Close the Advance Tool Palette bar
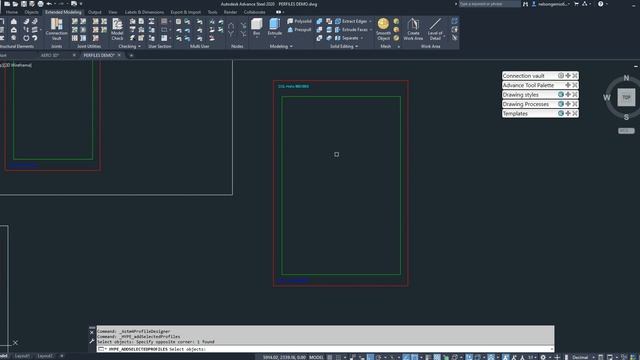The height and width of the screenshot is (360, 640). (575, 85)
